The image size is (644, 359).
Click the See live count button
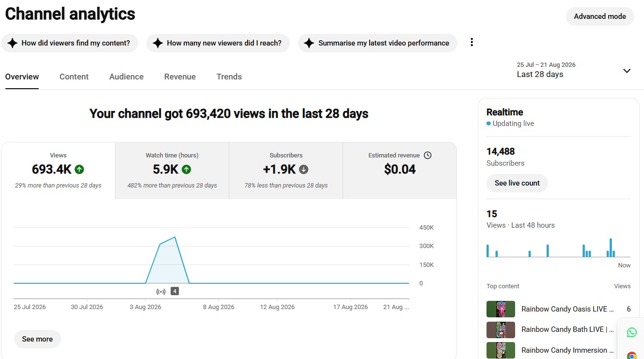click(x=517, y=183)
